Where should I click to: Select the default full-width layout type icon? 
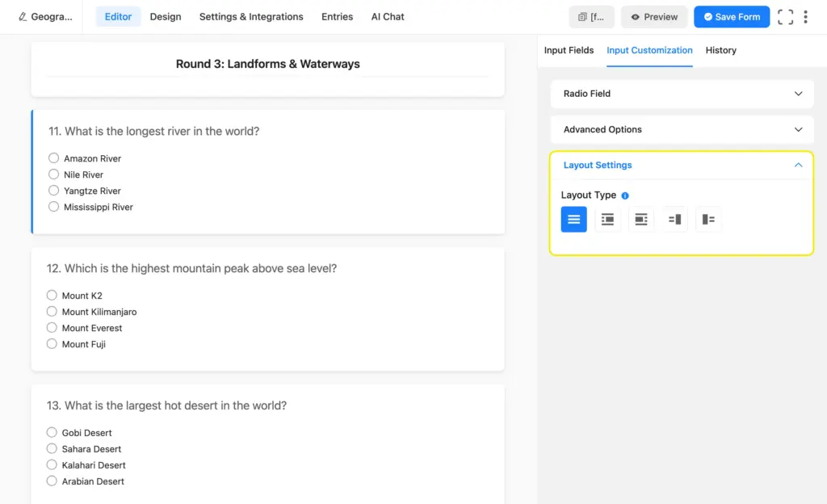[574, 220]
